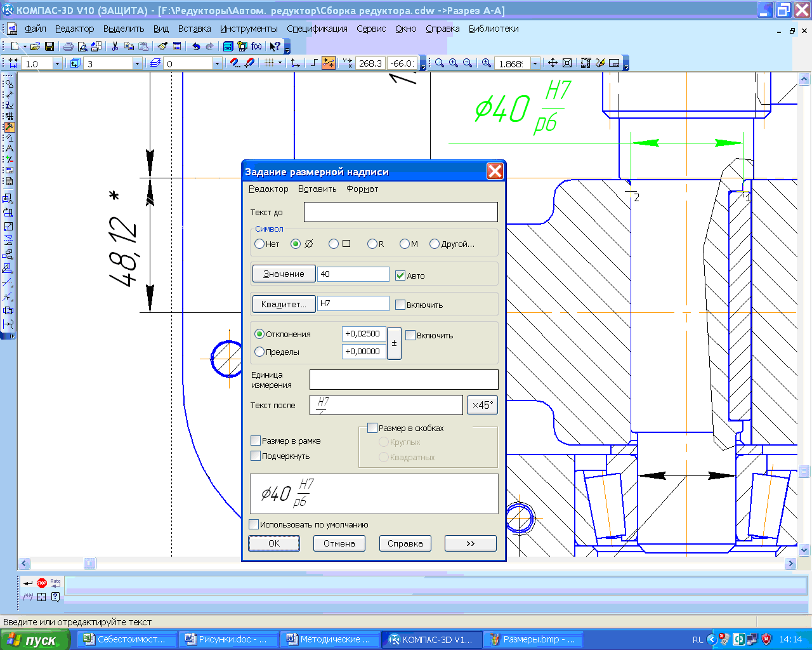The width and height of the screenshot is (812, 650).
Task: Select the Geometry panel in left toolbar
Action: point(9,83)
